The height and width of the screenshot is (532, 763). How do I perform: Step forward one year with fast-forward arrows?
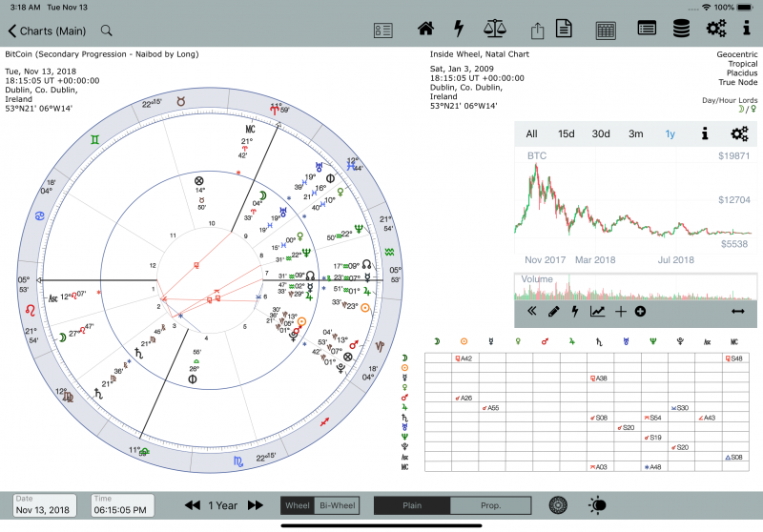tap(256, 505)
